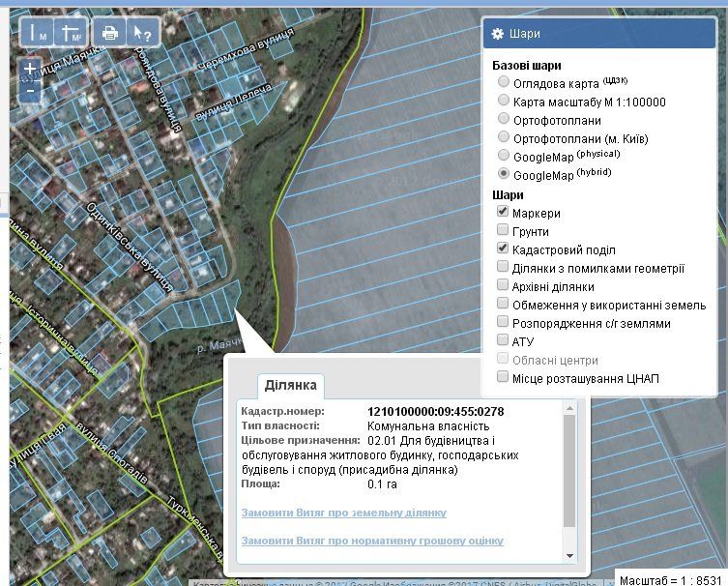
Task: Enable the Грунти layer checkbox
Action: pos(503,230)
